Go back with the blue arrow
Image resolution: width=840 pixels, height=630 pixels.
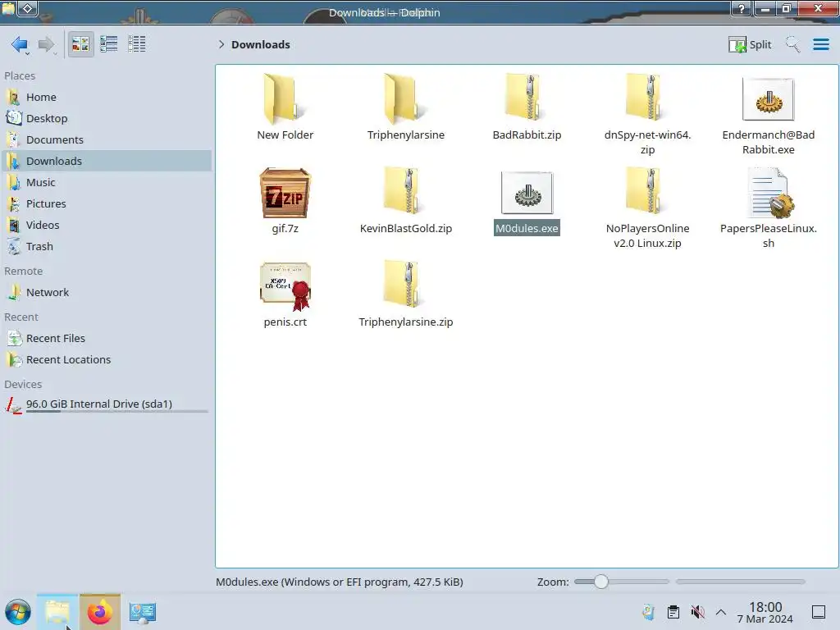pos(20,44)
